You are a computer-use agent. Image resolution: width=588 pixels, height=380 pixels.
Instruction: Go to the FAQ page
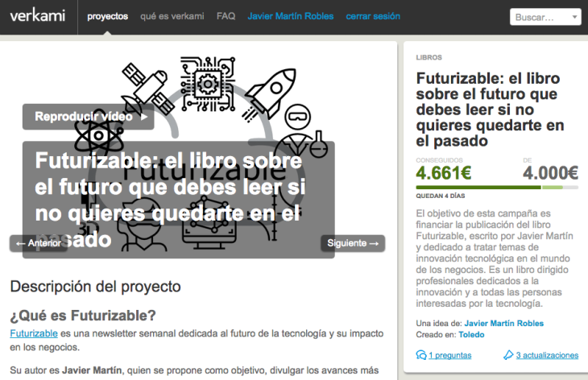[226, 16]
